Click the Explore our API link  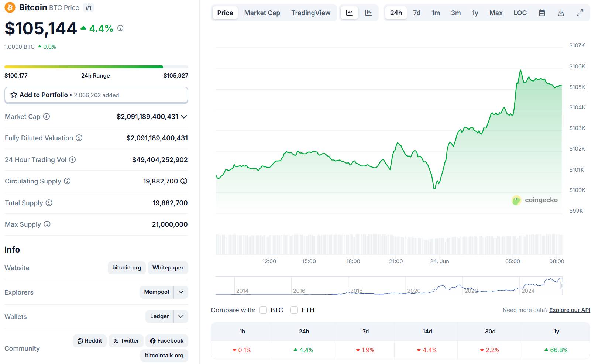click(570, 310)
